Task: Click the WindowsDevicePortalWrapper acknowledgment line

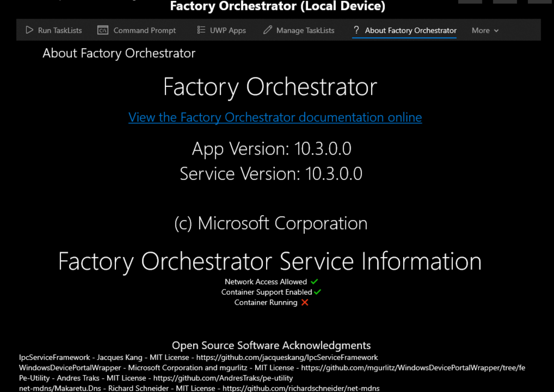Action: (272, 368)
